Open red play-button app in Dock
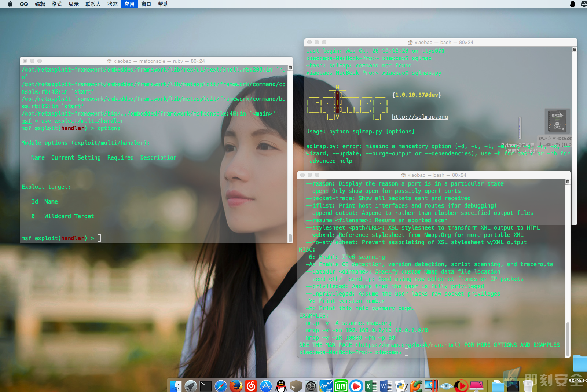Screen dimensions: 587x392 [461, 386]
